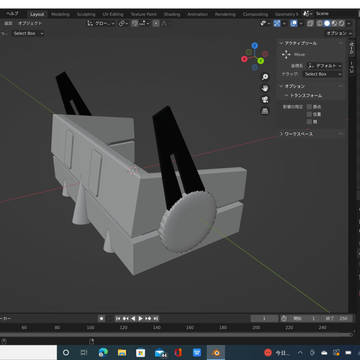Toggle X-ray mode
The width and height of the screenshot is (360, 360).
(x=310, y=23)
